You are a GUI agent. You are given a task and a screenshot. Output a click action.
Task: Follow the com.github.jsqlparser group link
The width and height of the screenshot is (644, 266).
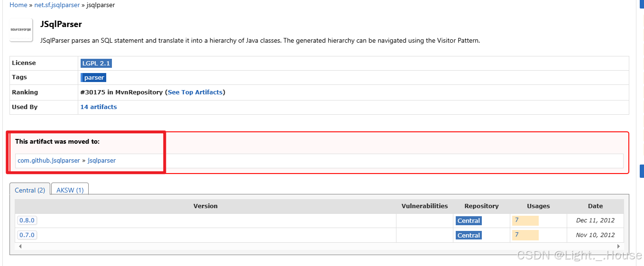pos(49,160)
